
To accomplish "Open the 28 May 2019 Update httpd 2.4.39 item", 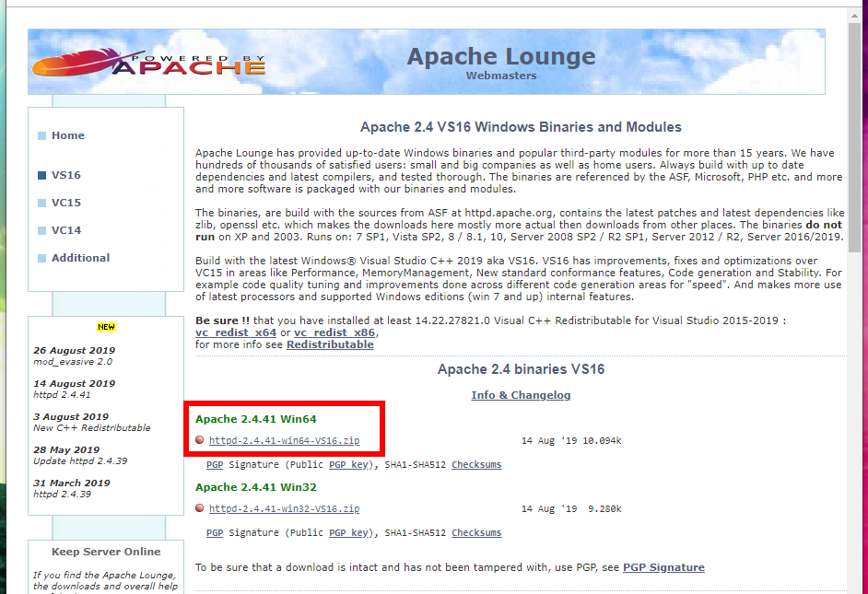I will click(80, 455).
